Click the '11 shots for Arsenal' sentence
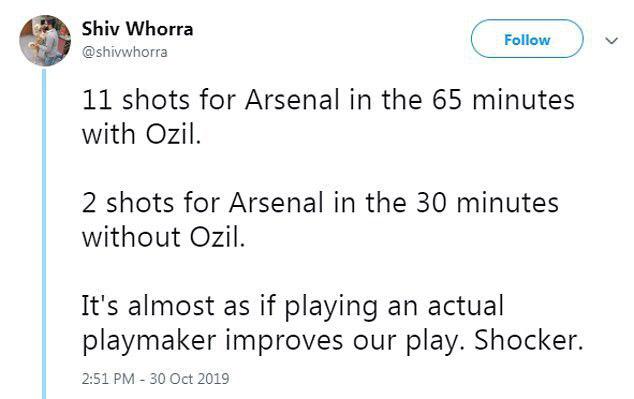 coord(328,100)
